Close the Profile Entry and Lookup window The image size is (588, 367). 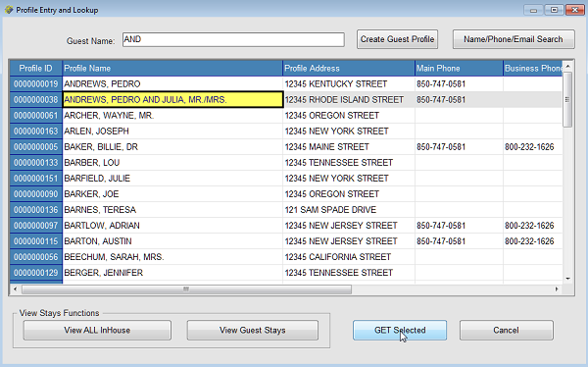point(574,10)
